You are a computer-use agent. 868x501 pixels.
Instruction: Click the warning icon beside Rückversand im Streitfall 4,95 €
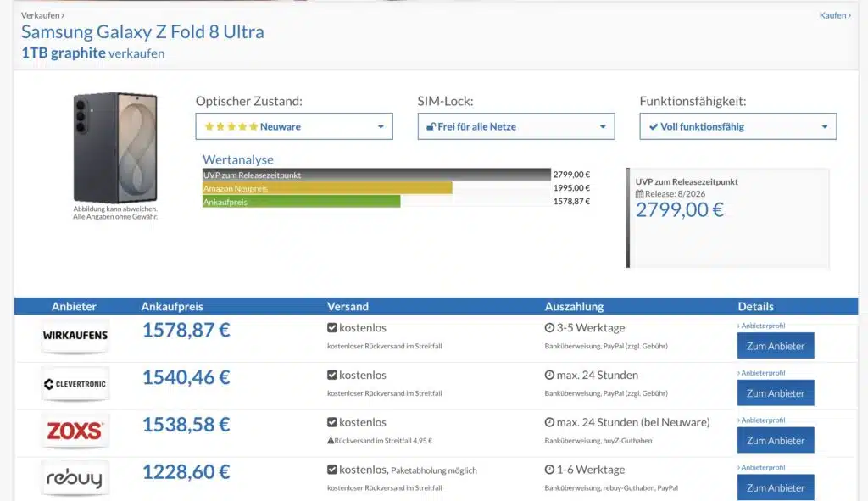pos(331,441)
